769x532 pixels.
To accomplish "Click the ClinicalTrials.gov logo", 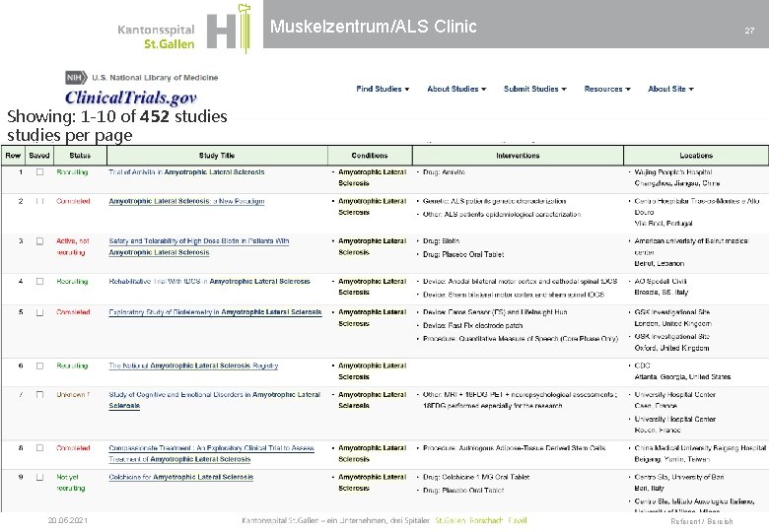I will pos(130,97).
